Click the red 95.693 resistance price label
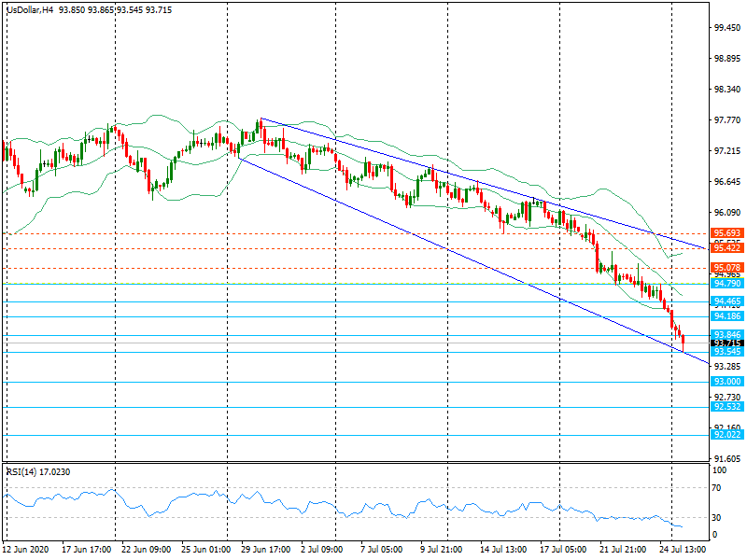This screenshot has height=560, width=747. coord(727,232)
